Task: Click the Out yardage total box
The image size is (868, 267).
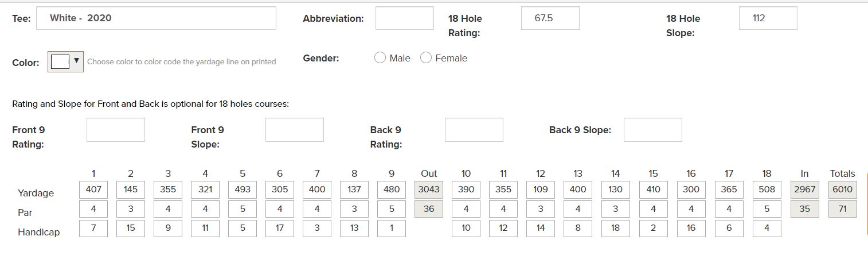Action: click(x=429, y=189)
